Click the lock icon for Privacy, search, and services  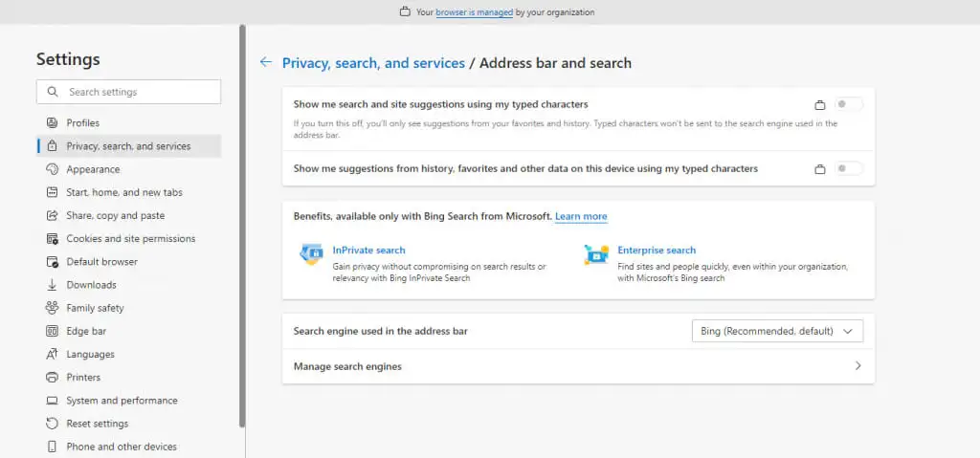[x=53, y=146]
